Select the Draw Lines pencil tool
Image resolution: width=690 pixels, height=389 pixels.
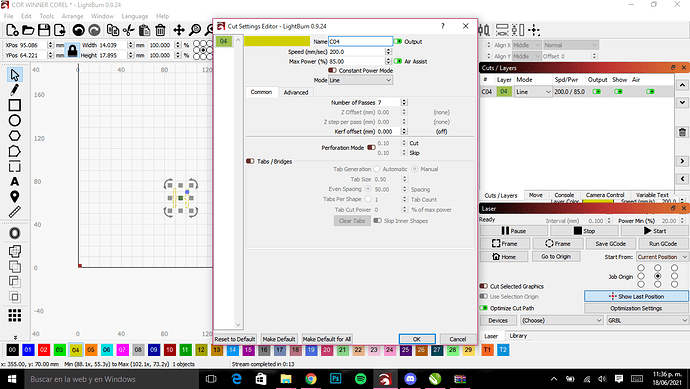tap(15, 90)
